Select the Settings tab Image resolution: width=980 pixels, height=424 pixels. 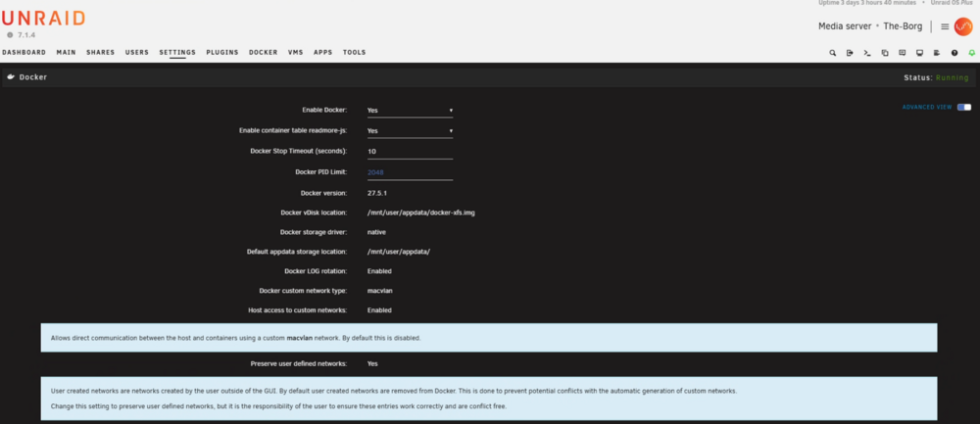tap(177, 53)
